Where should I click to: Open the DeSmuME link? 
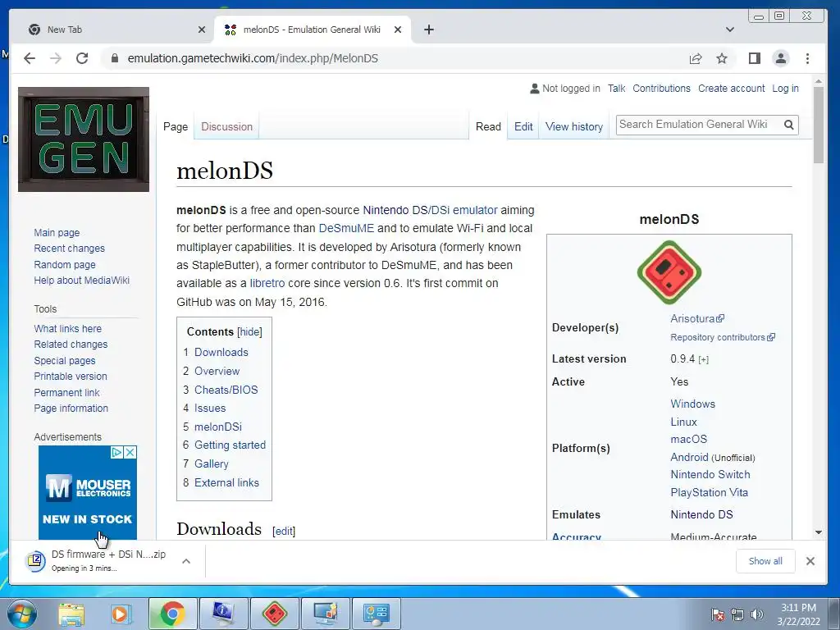point(346,228)
